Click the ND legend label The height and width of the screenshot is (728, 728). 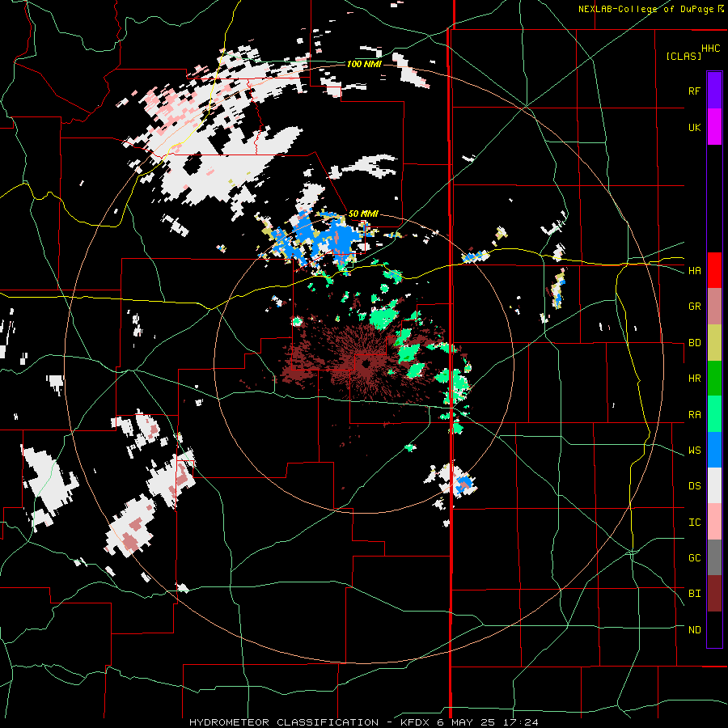point(694,630)
